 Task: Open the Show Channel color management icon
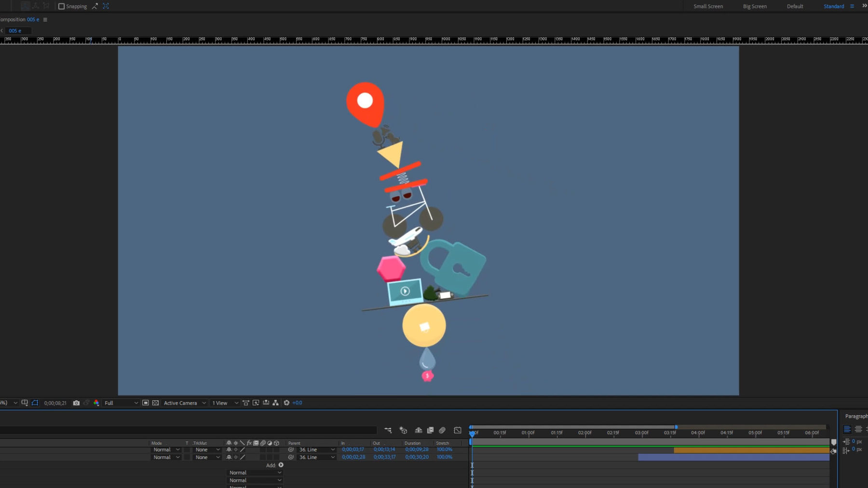tap(96, 403)
